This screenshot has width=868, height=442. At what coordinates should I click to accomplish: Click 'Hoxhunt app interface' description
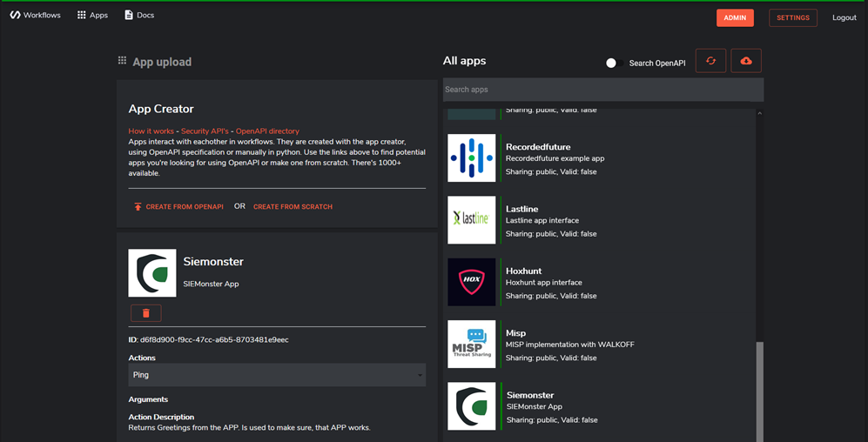coord(543,283)
